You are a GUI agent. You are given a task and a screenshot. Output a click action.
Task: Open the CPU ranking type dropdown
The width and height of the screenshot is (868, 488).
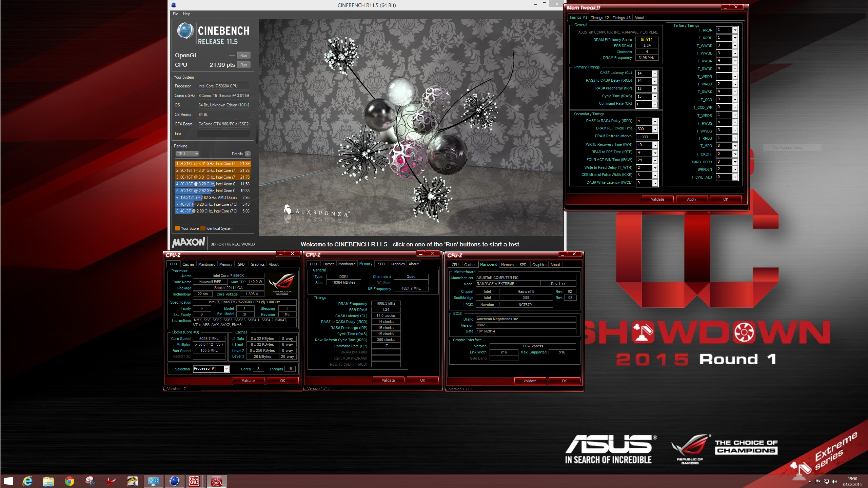(x=187, y=154)
